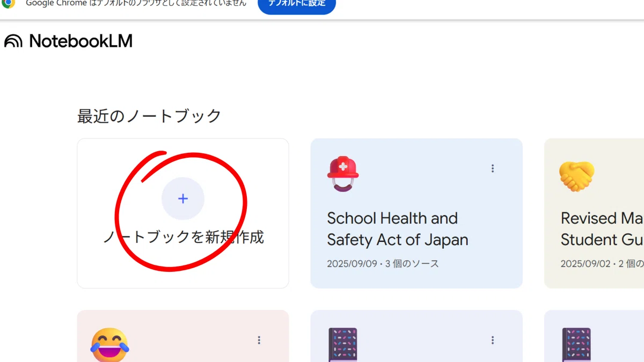
Task: Click the Google Chrome icon in infobar
Action: (x=9, y=3)
